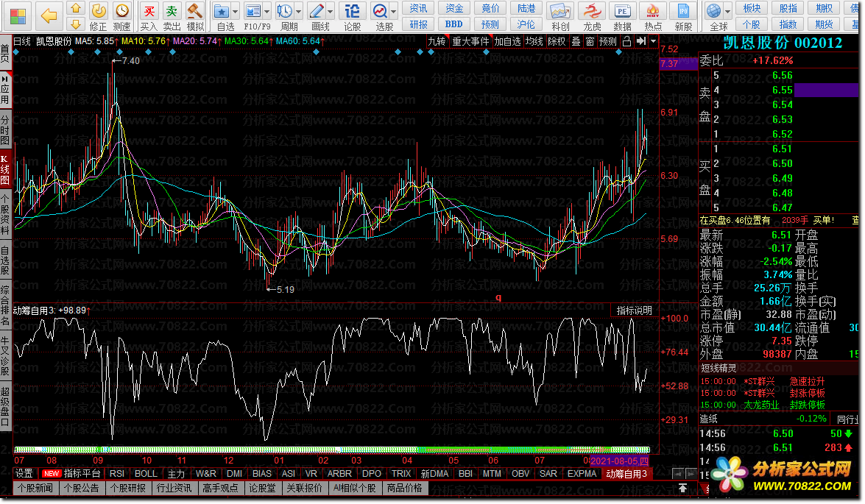Screen dimensions: 865x504
Task: Toggle 均线 moving averages display
Action: (534, 41)
